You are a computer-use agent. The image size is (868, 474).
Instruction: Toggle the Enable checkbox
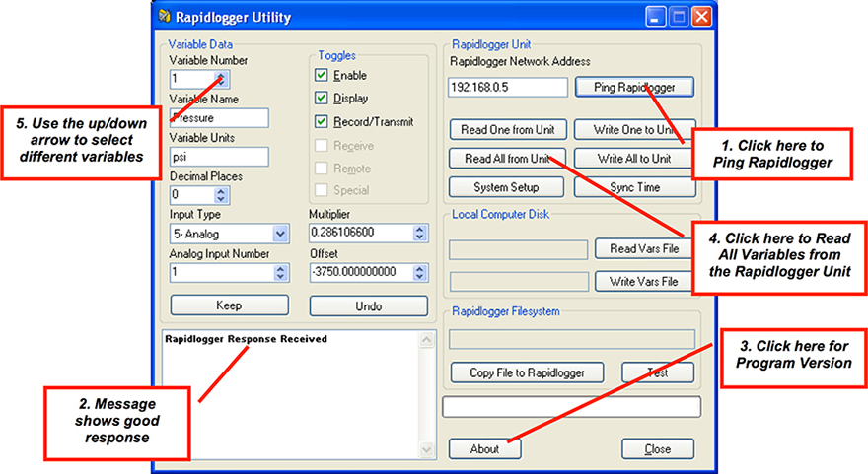[322, 75]
